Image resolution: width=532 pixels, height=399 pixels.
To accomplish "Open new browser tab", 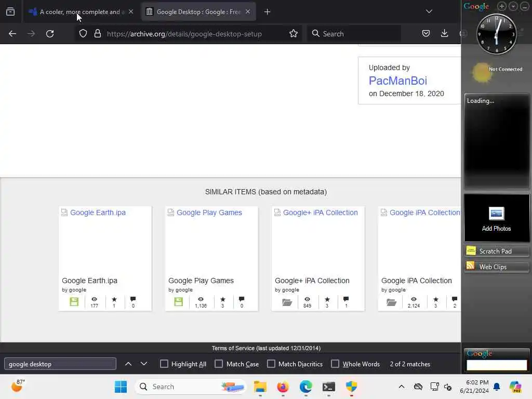I will click(x=268, y=12).
